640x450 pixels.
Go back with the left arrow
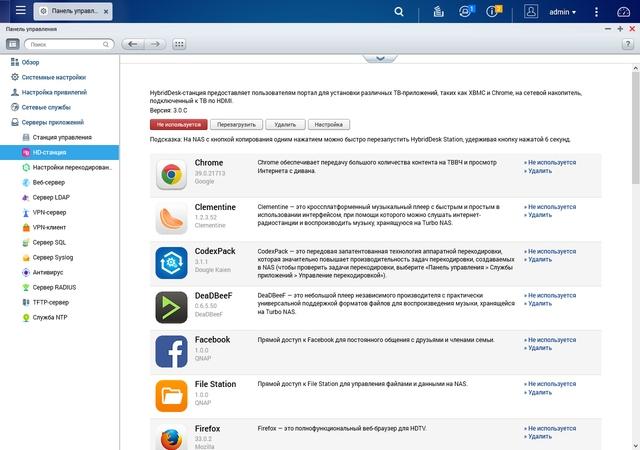[x=133, y=44]
